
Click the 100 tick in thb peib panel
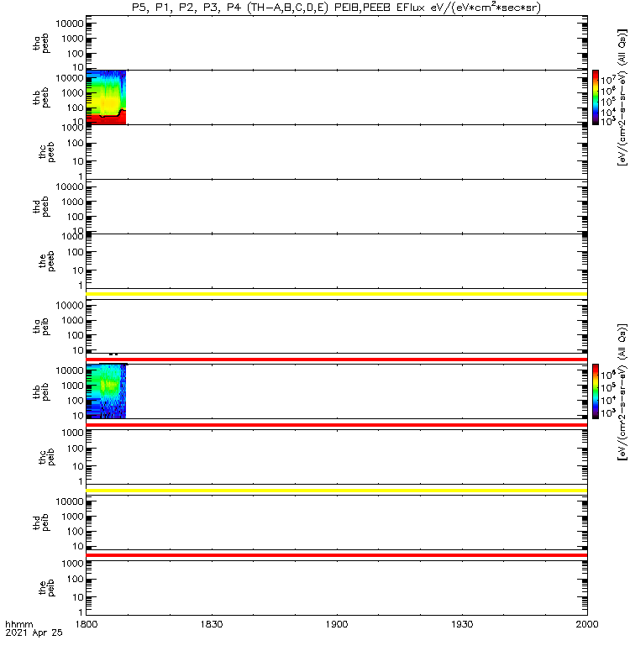coord(75,401)
